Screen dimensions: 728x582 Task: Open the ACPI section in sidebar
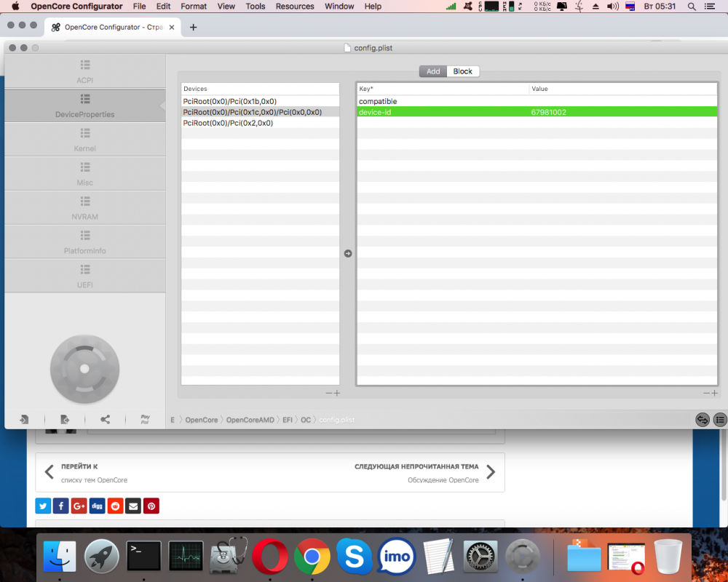pyautogui.click(x=85, y=71)
